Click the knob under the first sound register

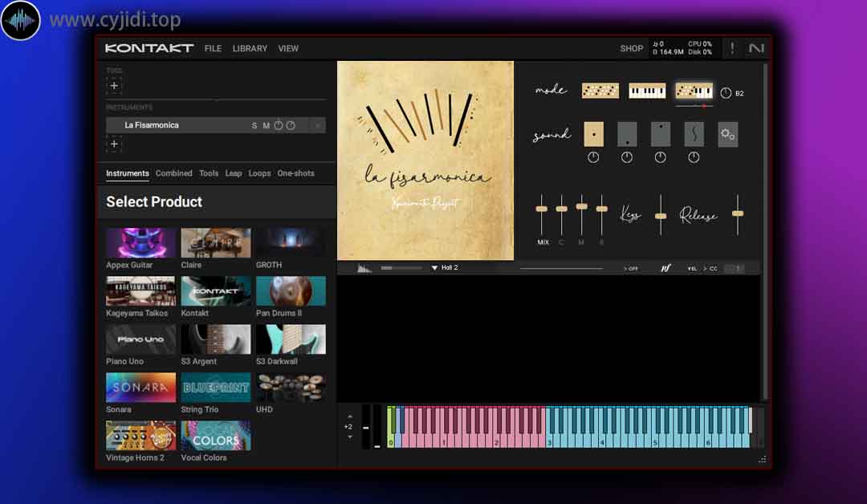pyautogui.click(x=593, y=157)
